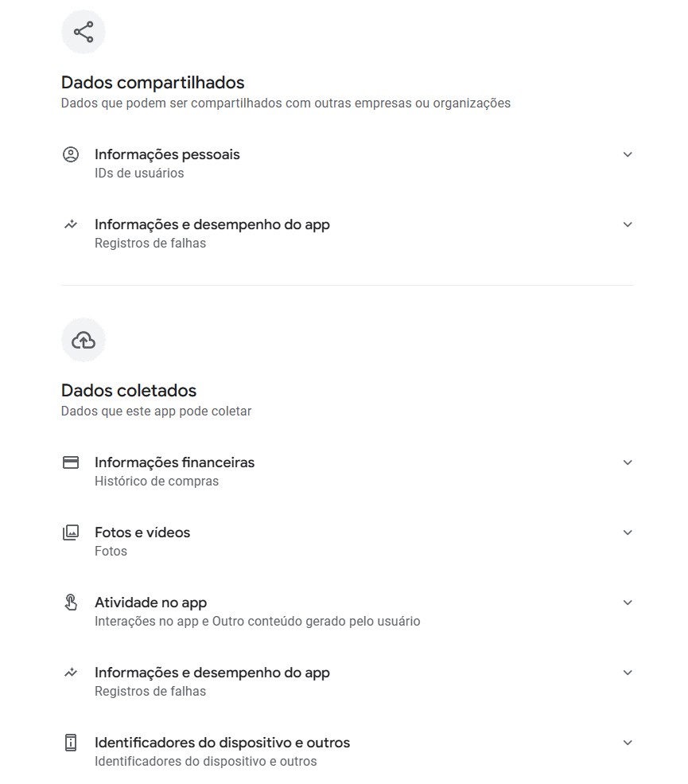Click the photo gallery icon beside Fotos e vídeos
Screen dimensions: 688x784
pyautogui.click(x=71, y=532)
